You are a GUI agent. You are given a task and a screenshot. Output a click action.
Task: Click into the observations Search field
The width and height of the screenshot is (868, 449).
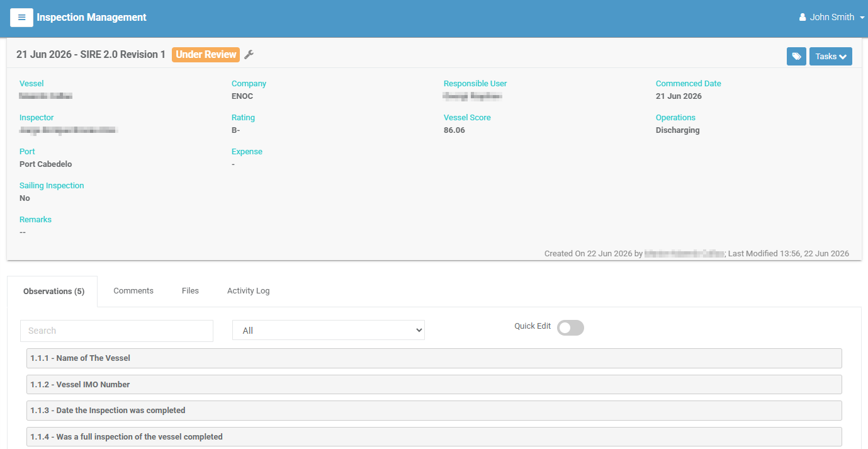click(x=116, y=331)
